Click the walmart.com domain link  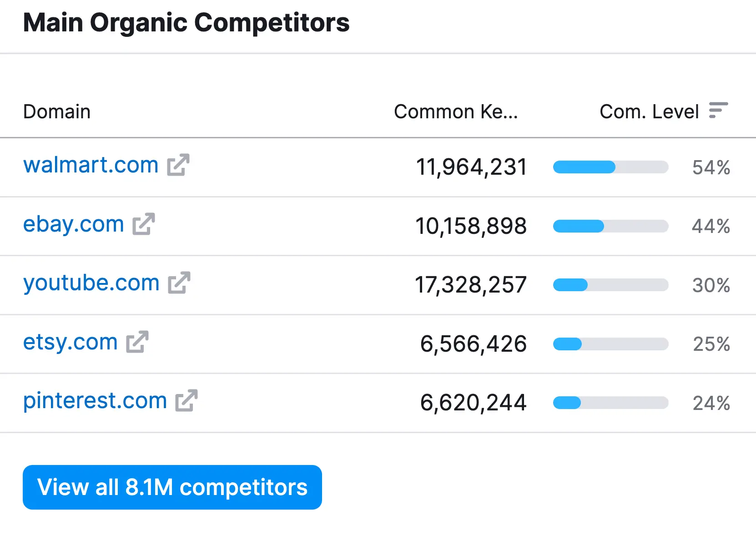(91, 165)
